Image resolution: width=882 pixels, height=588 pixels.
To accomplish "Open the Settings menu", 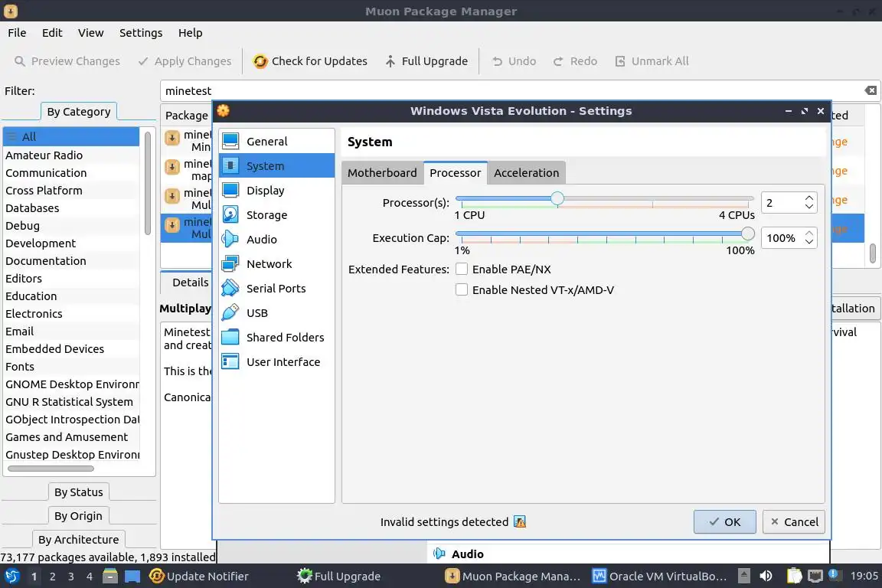I will [x=141, y=33].
